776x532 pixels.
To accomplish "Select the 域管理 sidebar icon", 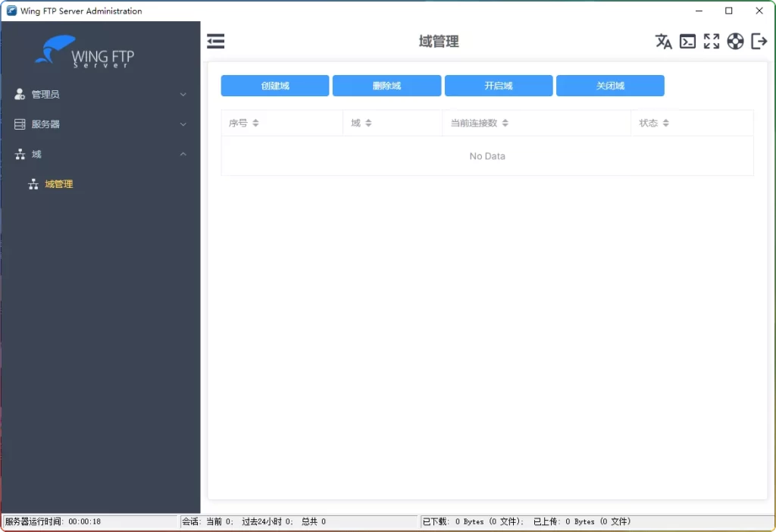I will 33,184.
